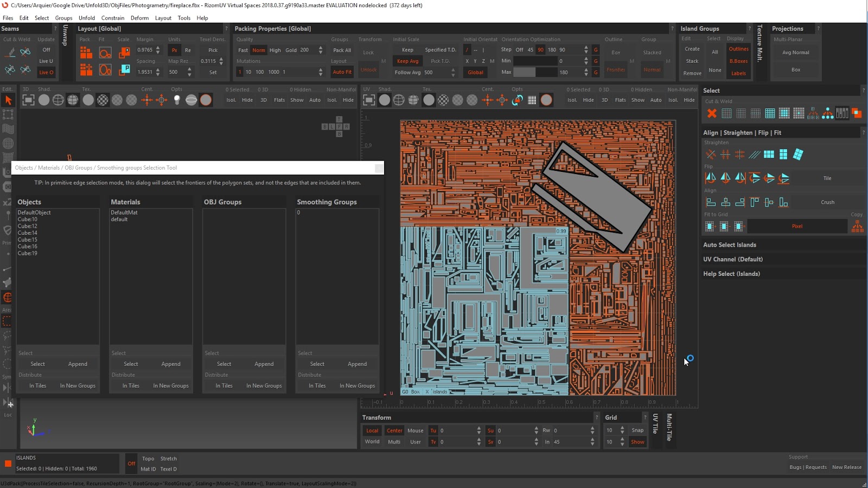
Task: Expand the UV Channel (Default) section
Action: (x=732, y=259)
